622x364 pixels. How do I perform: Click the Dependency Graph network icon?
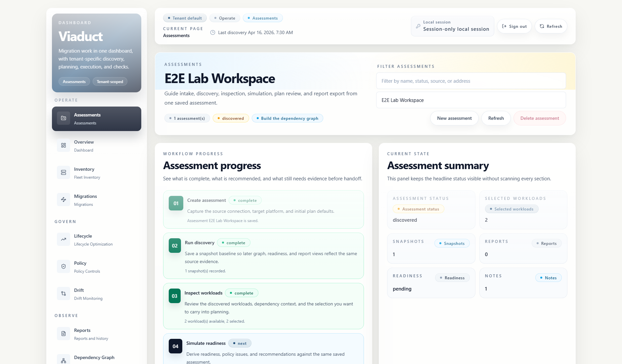click(64, 360)
